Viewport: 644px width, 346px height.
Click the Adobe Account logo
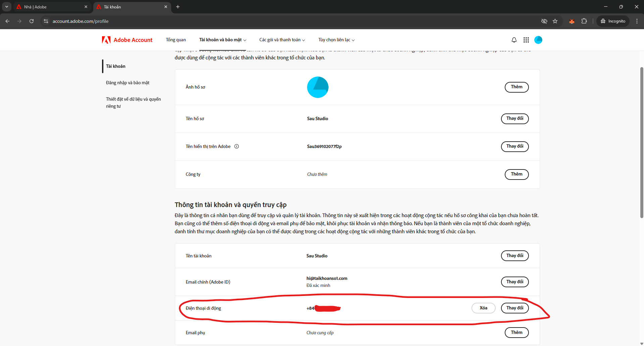coord(127,40)
